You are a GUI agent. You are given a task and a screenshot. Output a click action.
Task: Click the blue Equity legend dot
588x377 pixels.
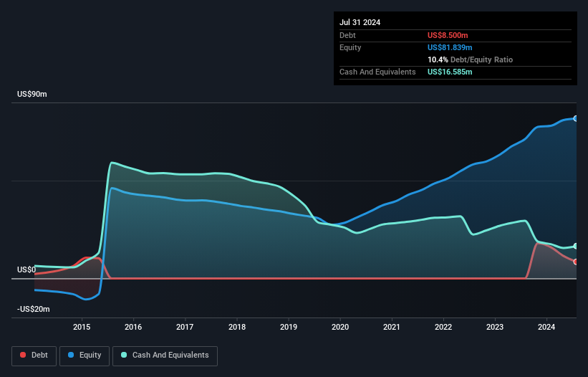tap(71, 355)
